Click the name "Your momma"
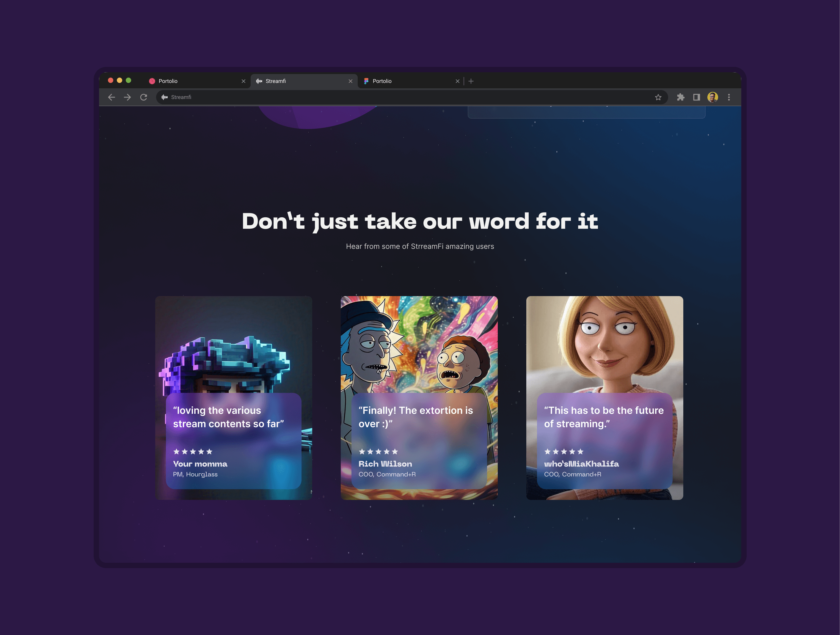This screenshot has height=635, width=840. [x=200, y=464]
